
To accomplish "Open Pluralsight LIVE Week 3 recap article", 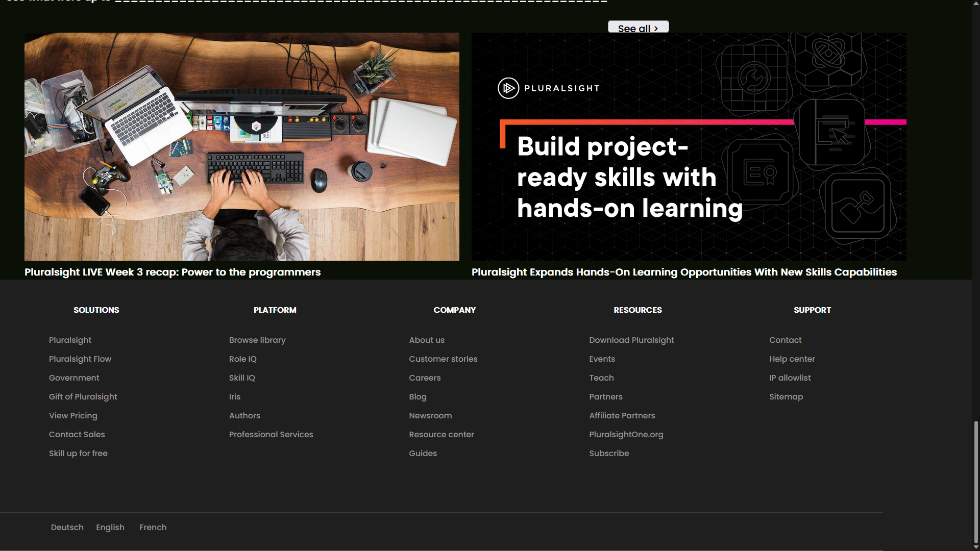I will click(x=173, y=272).
